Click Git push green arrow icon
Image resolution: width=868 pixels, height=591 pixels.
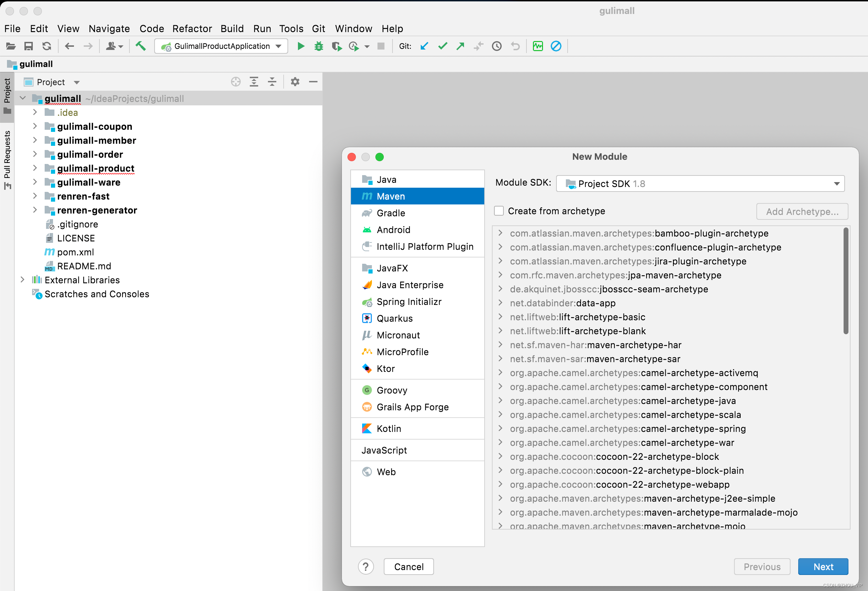[x=460, y=46]
